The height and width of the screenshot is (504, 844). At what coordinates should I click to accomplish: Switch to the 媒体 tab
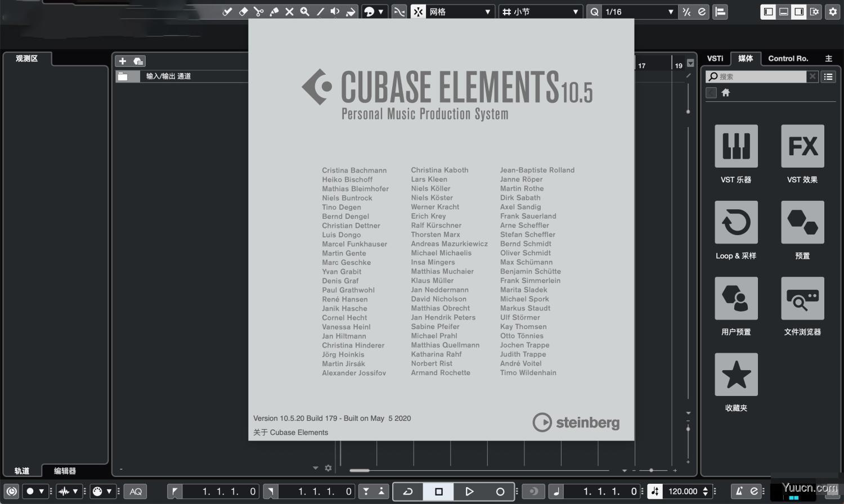tap(746, 58)
